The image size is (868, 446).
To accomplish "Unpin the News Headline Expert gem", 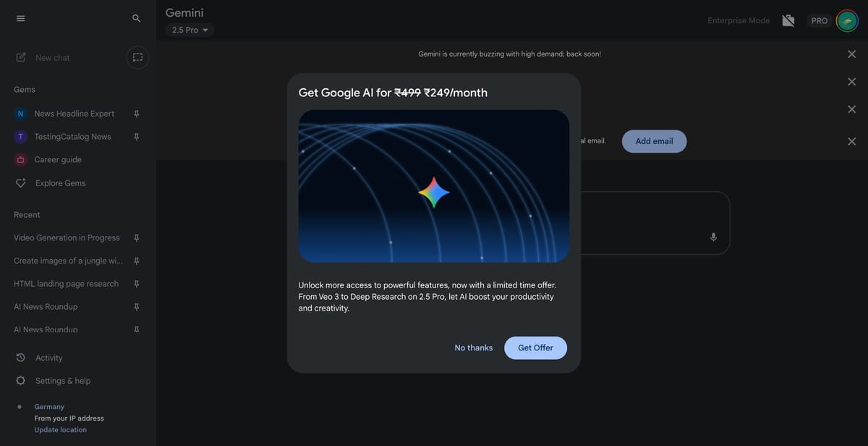I will (x=137, y=114).
